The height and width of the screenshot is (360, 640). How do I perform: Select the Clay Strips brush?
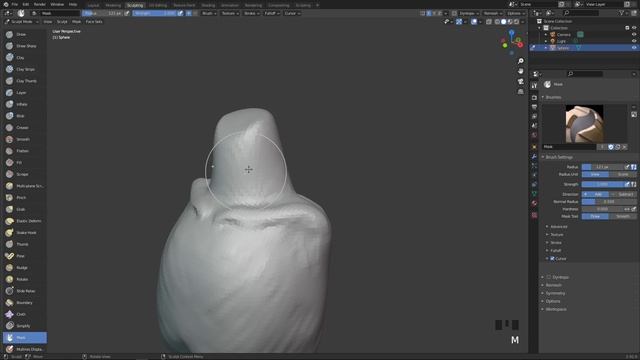(x=24, y=69)
